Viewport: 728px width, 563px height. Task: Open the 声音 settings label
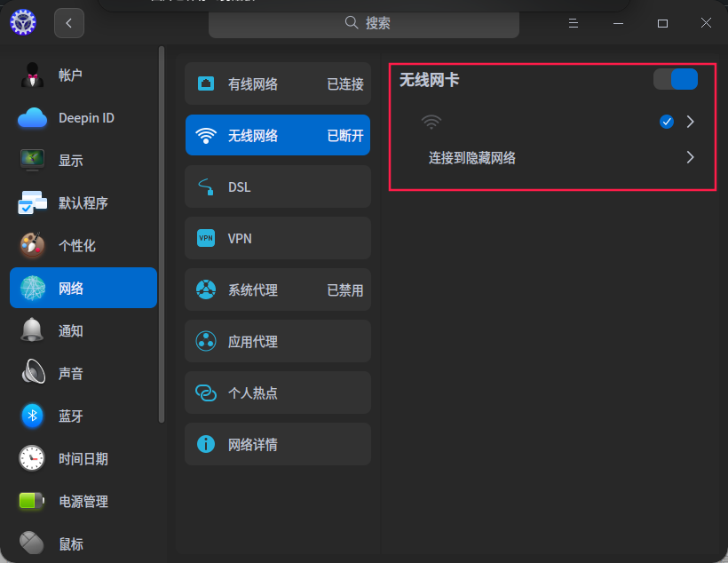pos(70,374)
